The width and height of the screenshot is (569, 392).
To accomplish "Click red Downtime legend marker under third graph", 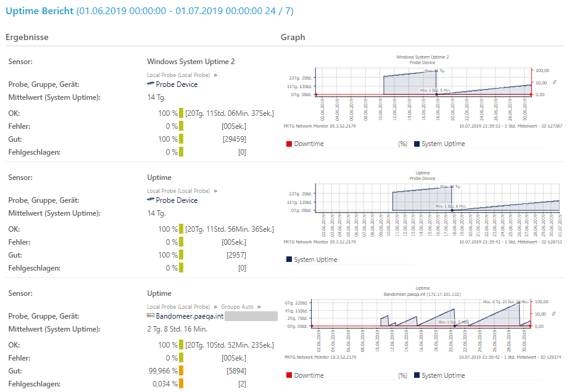I will pos(288,375).
